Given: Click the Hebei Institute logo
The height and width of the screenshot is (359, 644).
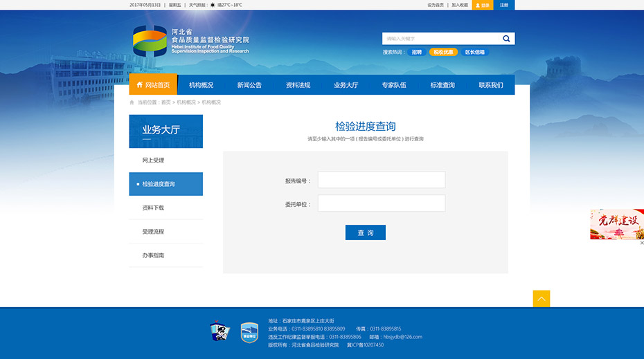Looking at the screenshot, I should [150, 41].
